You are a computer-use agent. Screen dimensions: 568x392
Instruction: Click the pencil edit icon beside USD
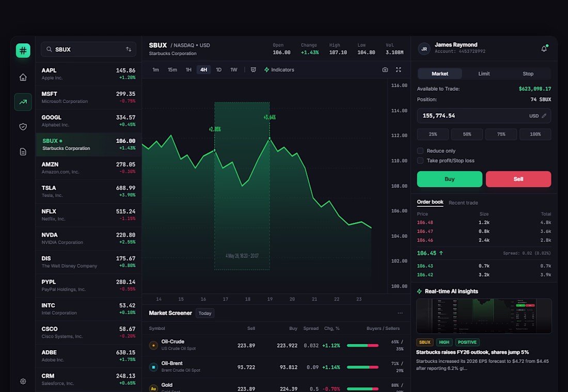coord(544,116)
